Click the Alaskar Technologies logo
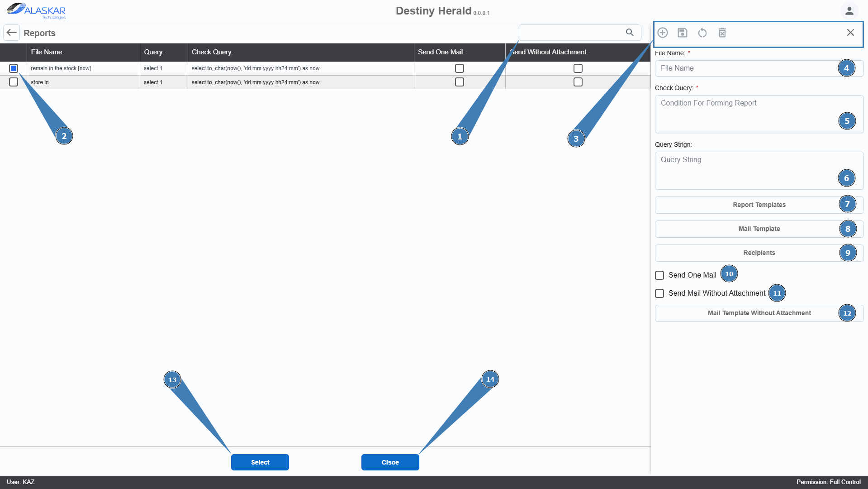 click(x=36, y=11)
